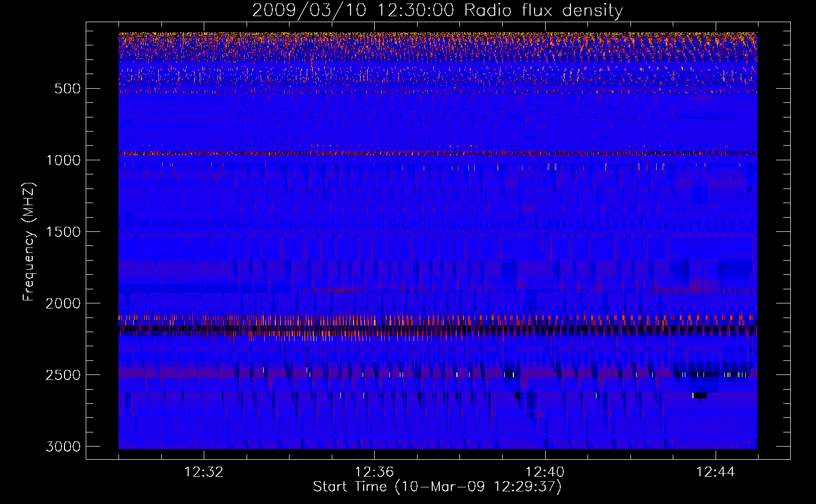Click the 2000 frequency tick label

click(63, 303)
